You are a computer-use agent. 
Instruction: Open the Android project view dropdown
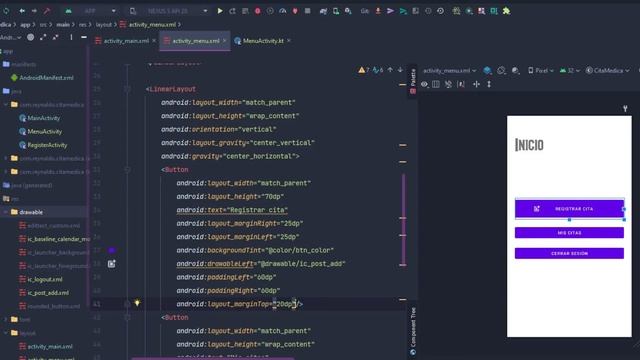point(11,37)
